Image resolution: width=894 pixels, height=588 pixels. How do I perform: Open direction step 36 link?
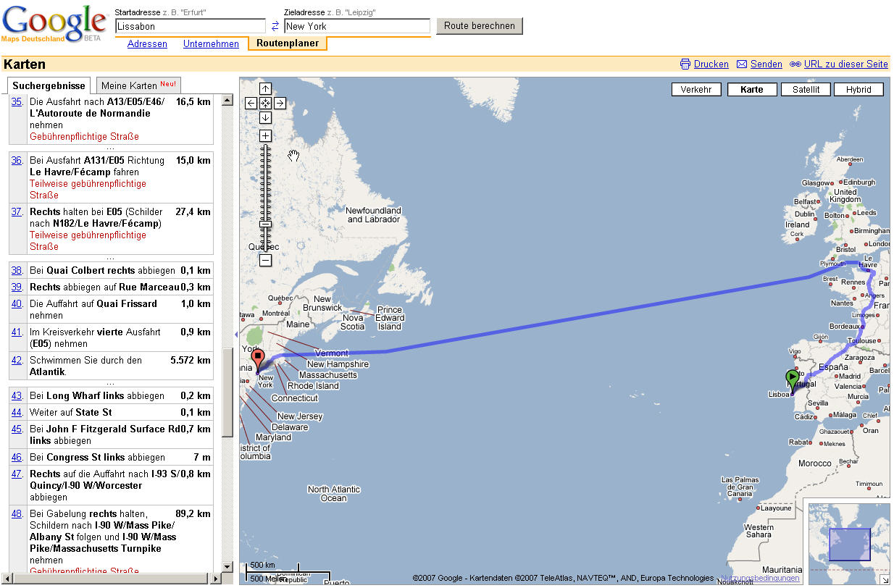(x=17, y=161)
